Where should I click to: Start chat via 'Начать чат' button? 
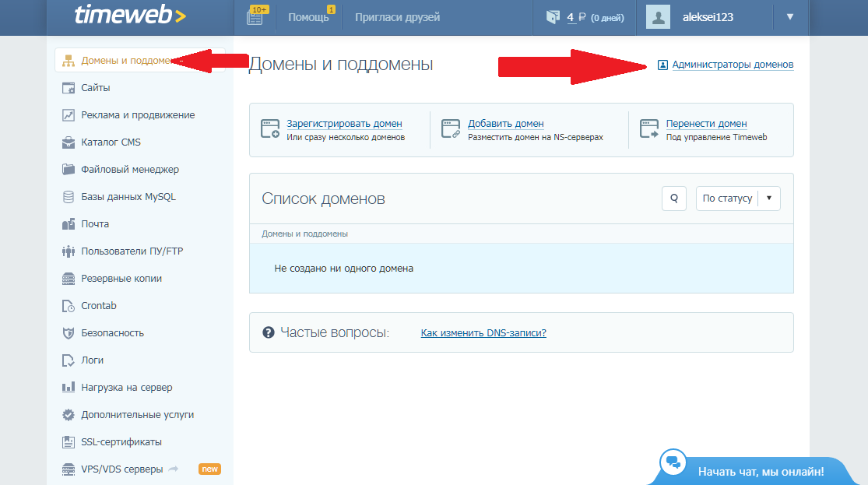click(x=760, y=471)
